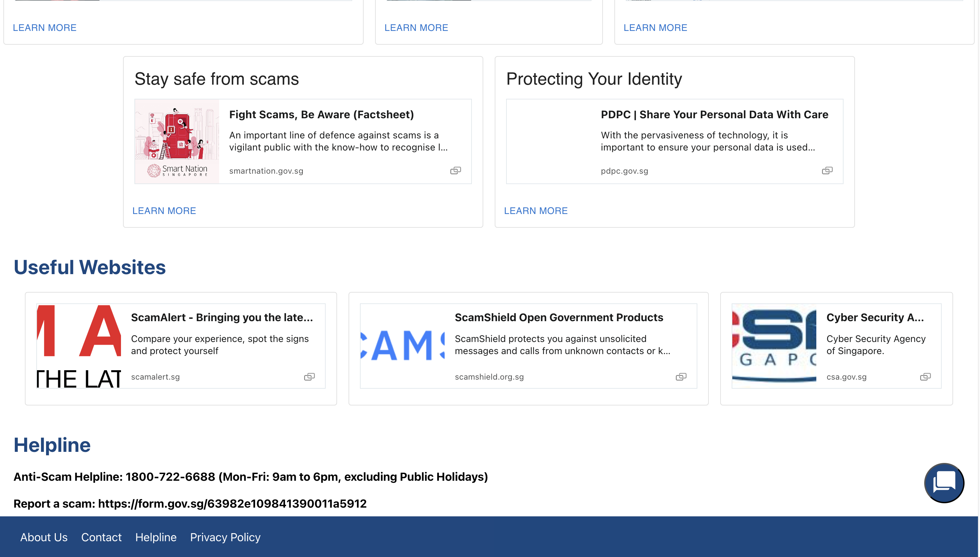Click the ScamShield logo thumbnail
The height and width of the screenshot is (557, 980).
[402, 346]
